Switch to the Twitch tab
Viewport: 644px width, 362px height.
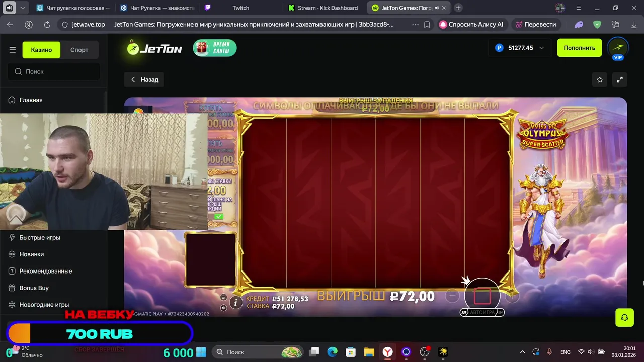click(x=240, y=8)
